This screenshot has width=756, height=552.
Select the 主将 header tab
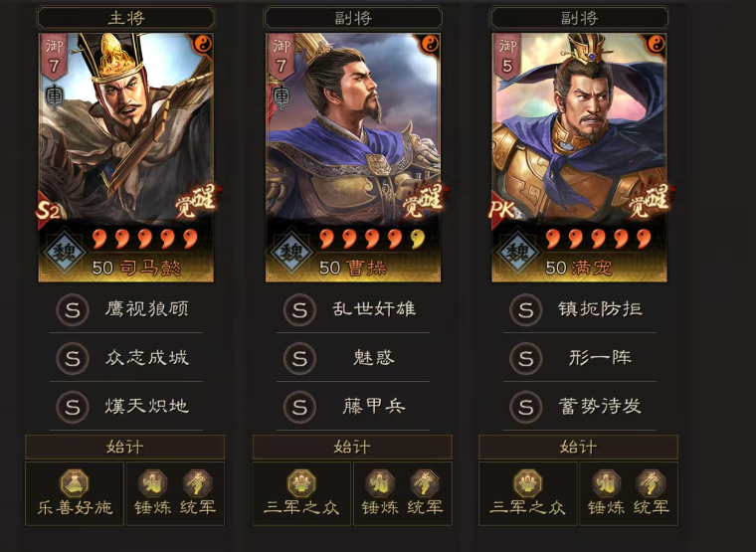(x=126, y=18)
